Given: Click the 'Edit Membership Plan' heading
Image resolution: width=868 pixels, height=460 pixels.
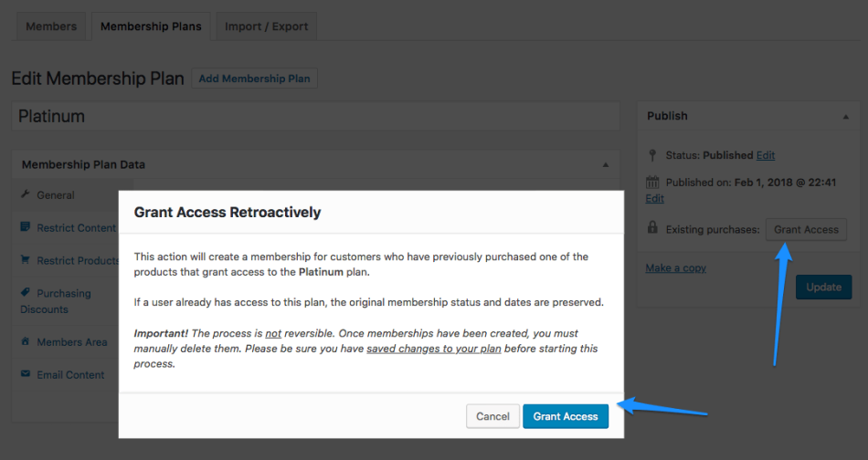Looking at the screenshot, I should (x=98, y=78).
